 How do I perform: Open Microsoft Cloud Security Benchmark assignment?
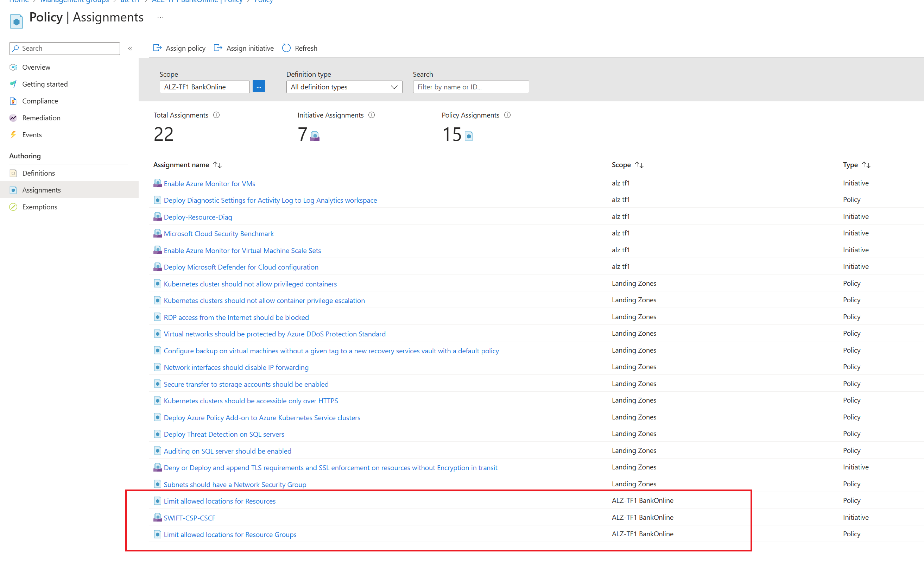(x=219, y=233)
